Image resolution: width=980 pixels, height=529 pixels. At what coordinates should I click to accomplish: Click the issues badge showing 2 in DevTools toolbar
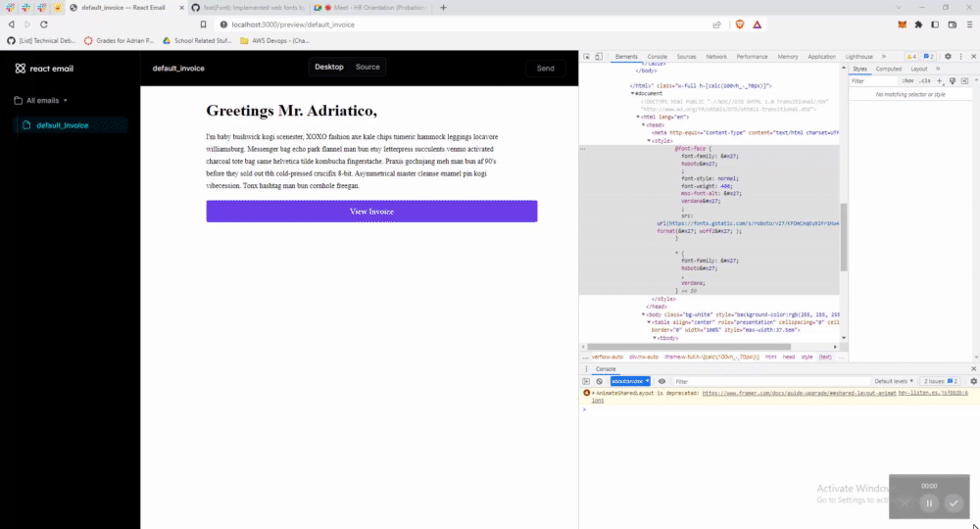coord(929,56)
